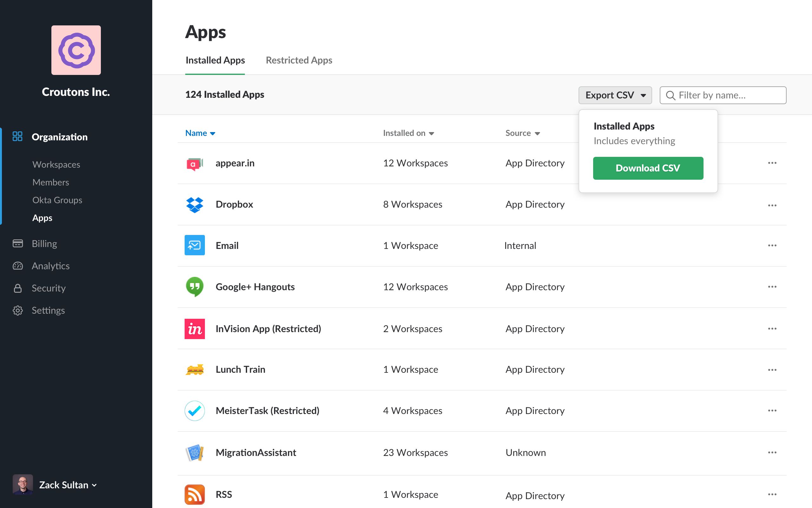Click '124 Installed Apps' count text
Screen dimensions: 812x508
click(225, 94)
